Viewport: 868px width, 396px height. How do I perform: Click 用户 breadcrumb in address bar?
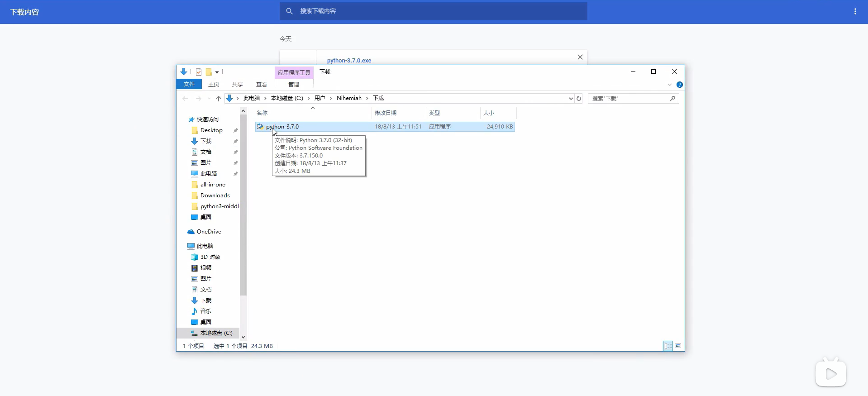click(x=320, y=98)
